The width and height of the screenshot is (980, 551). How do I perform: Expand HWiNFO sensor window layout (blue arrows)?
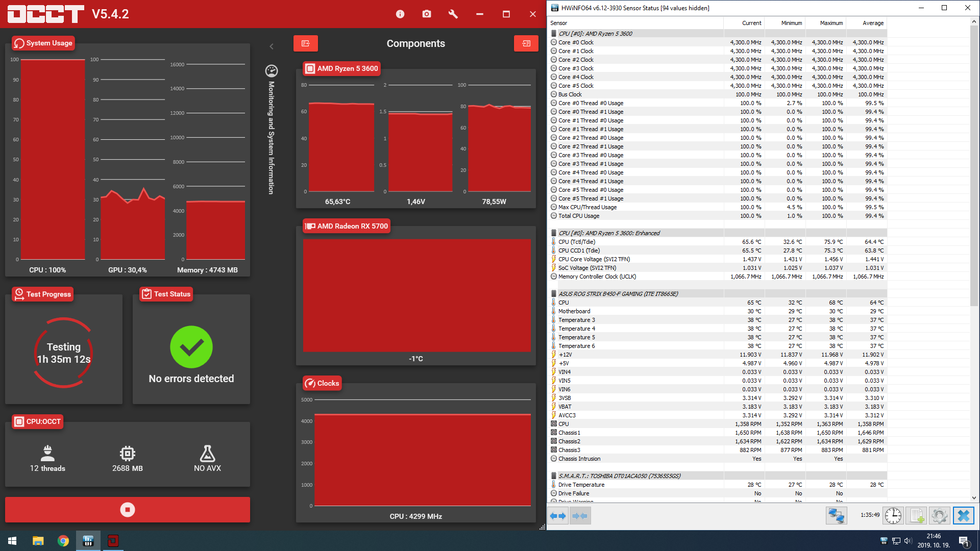tap(558, 516)
